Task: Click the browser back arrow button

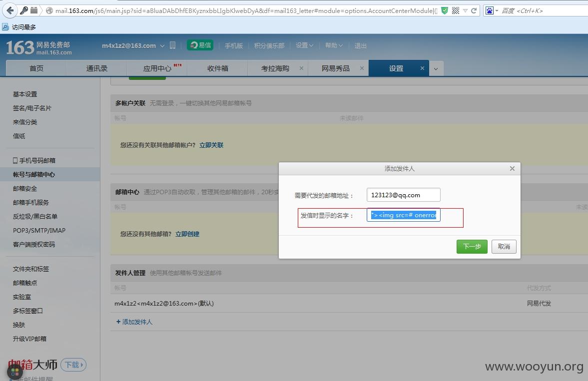Action: click(10, 10)
